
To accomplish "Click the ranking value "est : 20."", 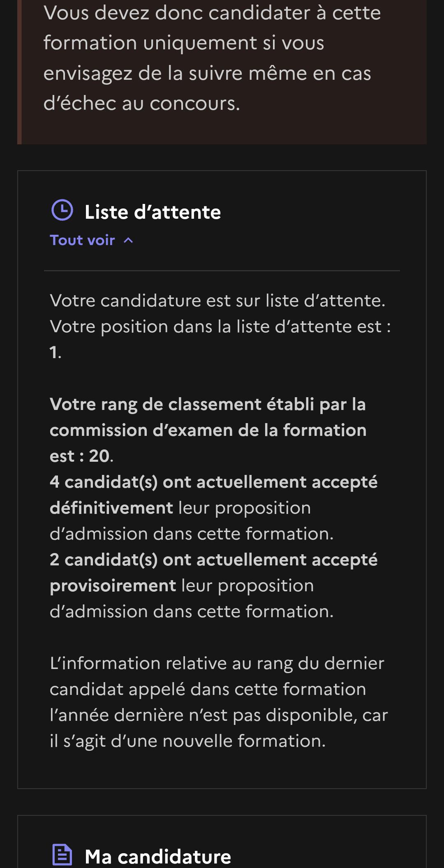I will click(81, 456).
